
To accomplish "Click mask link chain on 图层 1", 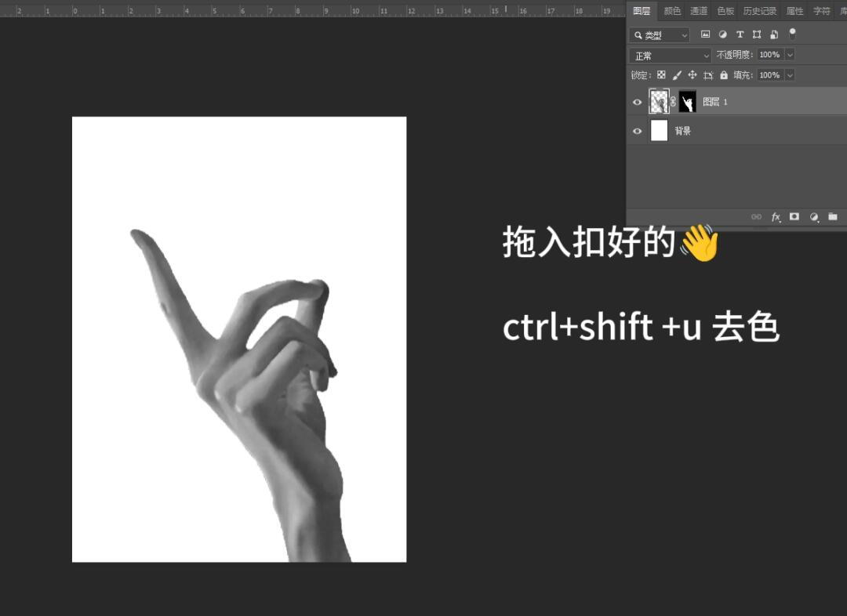I will coord(673,102).
